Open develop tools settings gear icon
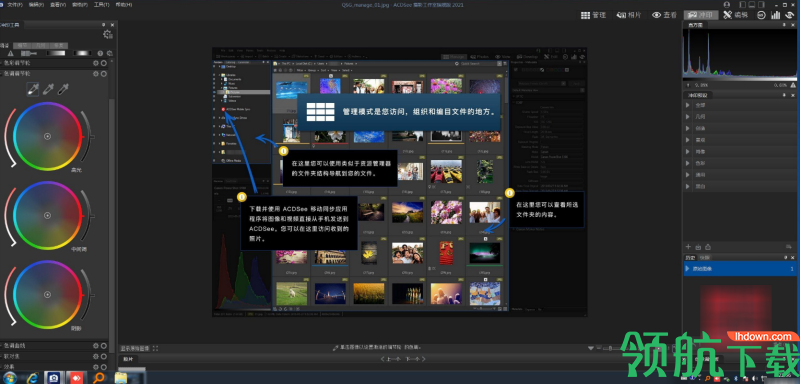The height and width of the screenshot is (384, 800). pos(107,34)
